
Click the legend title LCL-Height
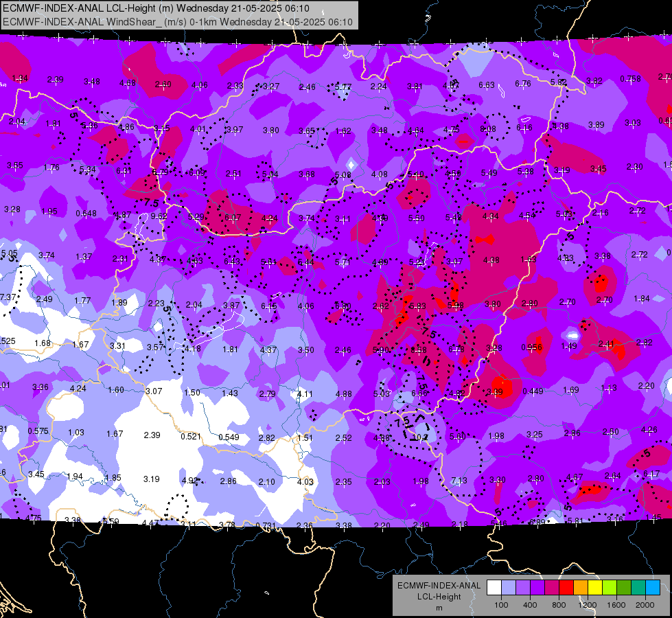(x=439, y=597)
